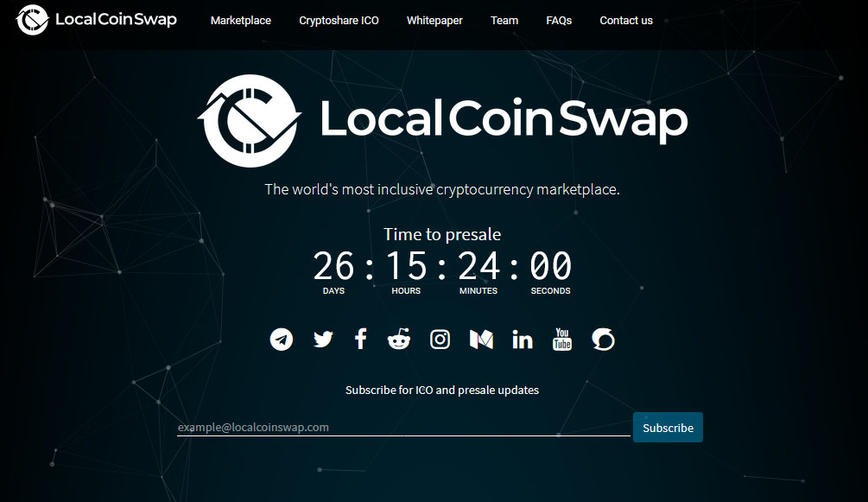Select the Team menu item
868x502 pixels.
[x=504, y=21]
